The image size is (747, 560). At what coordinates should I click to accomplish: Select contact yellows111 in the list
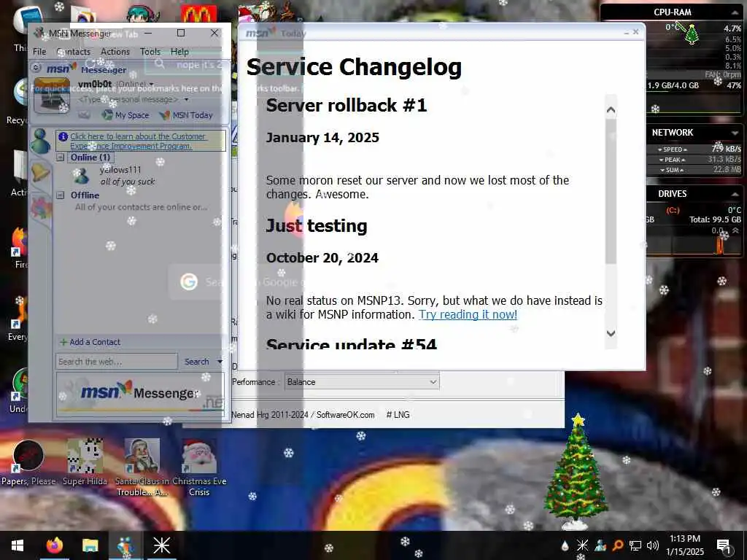[120, 169]
